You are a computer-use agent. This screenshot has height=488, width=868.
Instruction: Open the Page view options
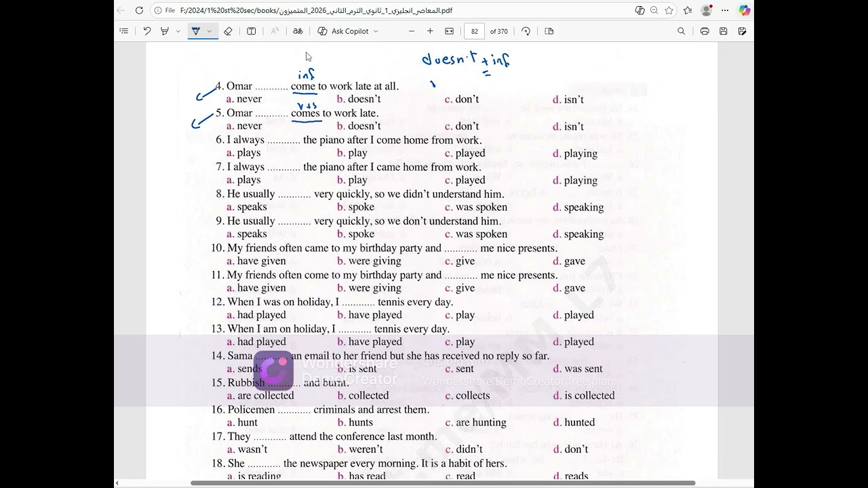[549, 31]
